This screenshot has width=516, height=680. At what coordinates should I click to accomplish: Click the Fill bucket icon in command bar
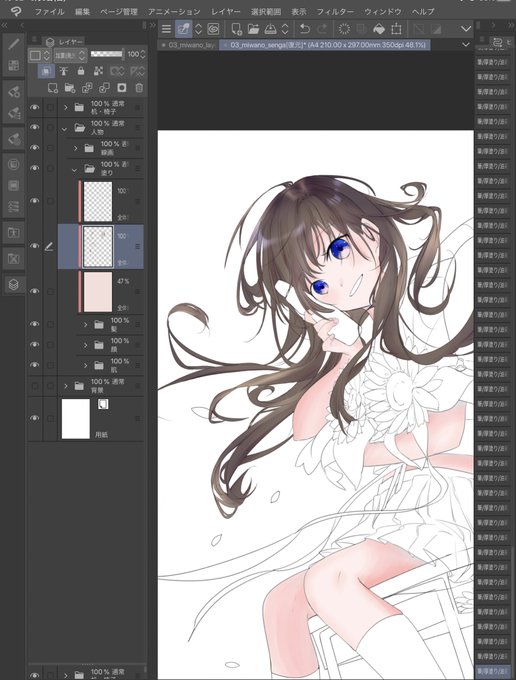coord(379,29)
